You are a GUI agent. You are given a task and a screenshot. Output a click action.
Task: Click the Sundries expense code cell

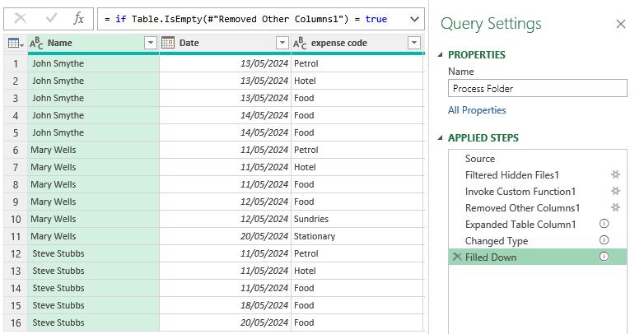(357, 219)
